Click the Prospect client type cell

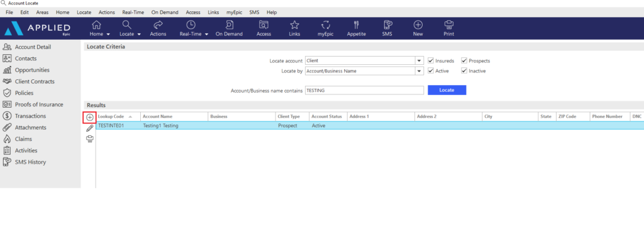pos(292,126)
